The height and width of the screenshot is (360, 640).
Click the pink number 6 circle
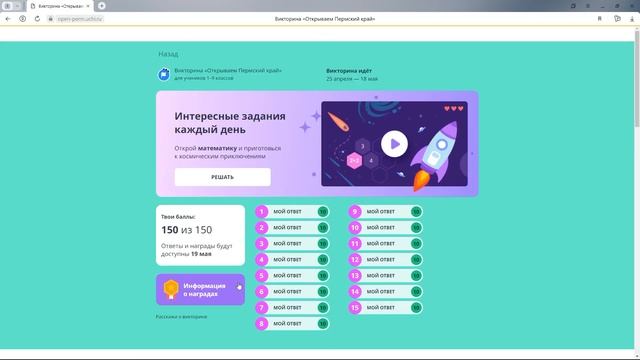pos(262,291)
